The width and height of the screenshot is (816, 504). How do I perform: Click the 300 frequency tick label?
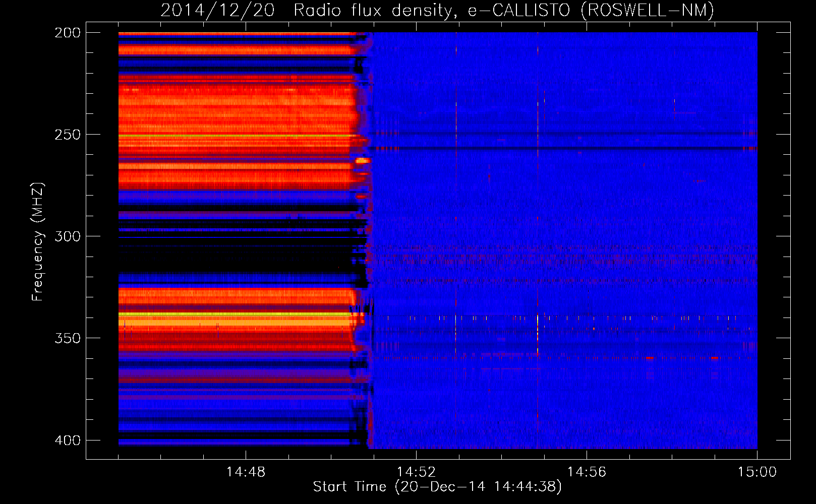68,236
